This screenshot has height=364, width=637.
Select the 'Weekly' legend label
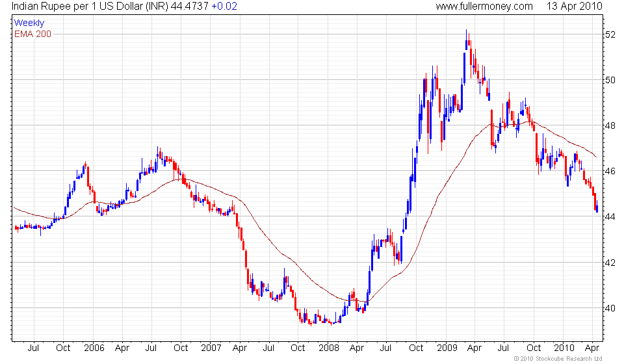(x=29, y=23)
